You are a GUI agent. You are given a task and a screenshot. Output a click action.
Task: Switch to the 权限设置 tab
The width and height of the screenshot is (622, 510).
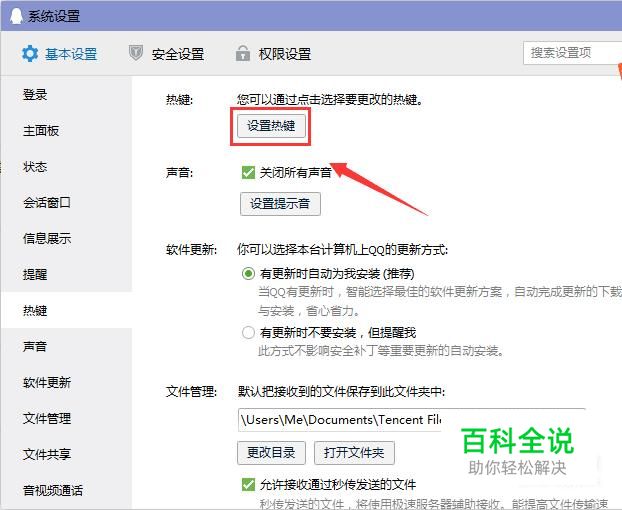tap(274, 54)
